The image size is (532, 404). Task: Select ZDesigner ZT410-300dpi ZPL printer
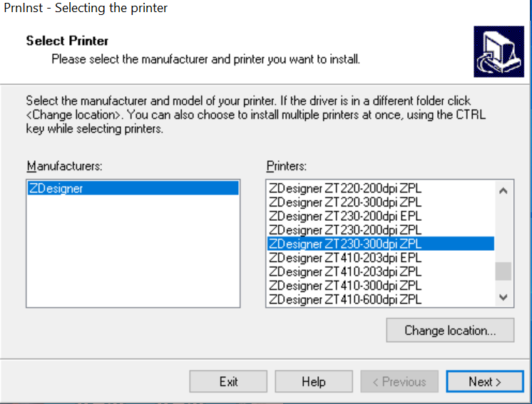pos(345,286)
